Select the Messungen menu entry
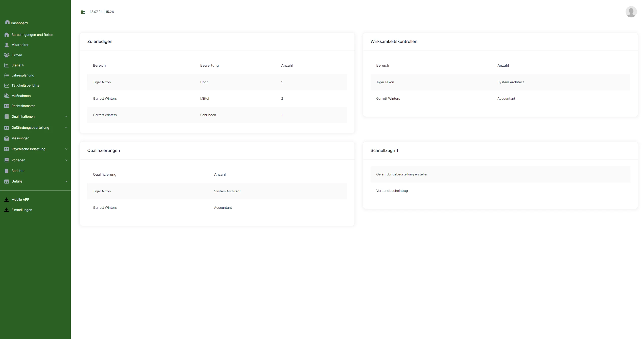Image resolution: width=644 pixels, height=339 pixels. click(20, 138)
